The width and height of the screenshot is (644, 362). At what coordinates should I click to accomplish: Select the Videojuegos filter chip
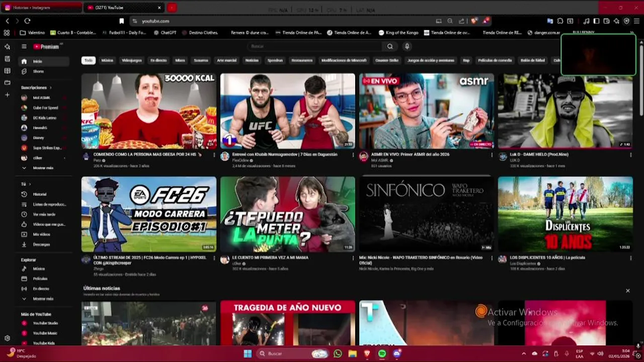point(132,60)
